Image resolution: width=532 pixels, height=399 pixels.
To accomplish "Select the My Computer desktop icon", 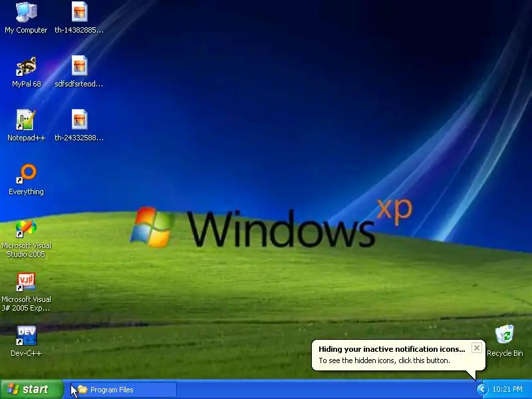I will coord(26,18).
